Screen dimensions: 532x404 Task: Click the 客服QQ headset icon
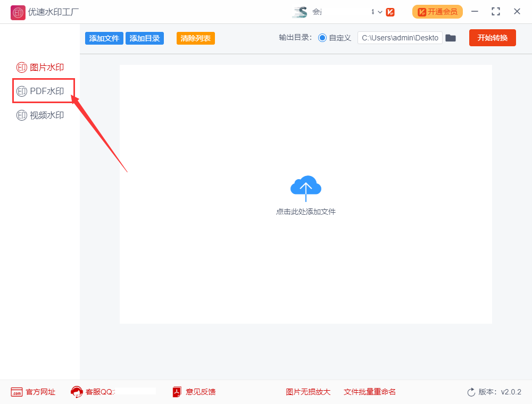76,392
